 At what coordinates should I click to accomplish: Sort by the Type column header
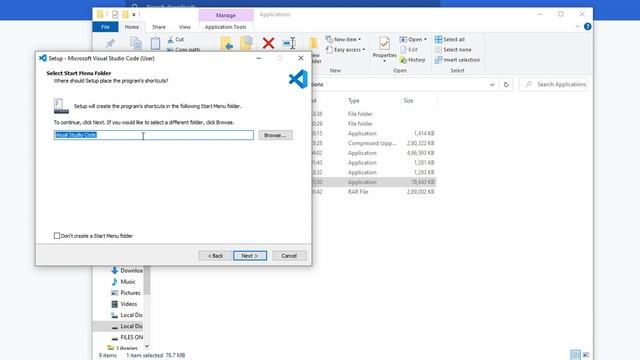[x=353, y=100]
